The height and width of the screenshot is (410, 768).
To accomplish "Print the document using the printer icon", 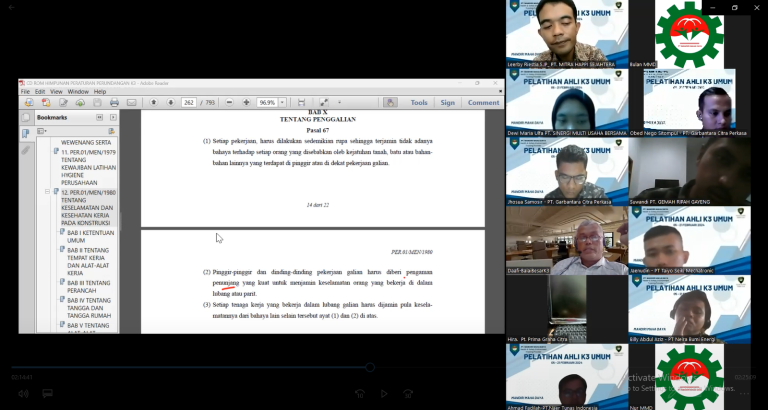I will point(114,102).
